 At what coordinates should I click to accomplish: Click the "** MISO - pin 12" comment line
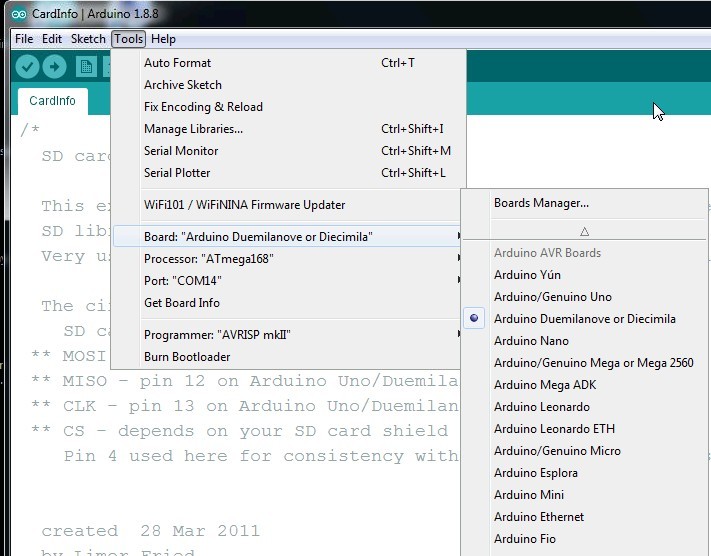click(245, 381)
